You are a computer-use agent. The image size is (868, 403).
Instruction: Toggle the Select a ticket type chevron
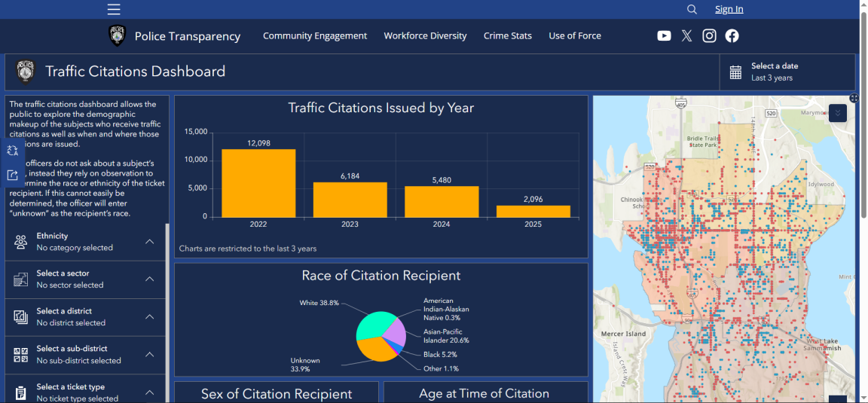coord(149,392)
